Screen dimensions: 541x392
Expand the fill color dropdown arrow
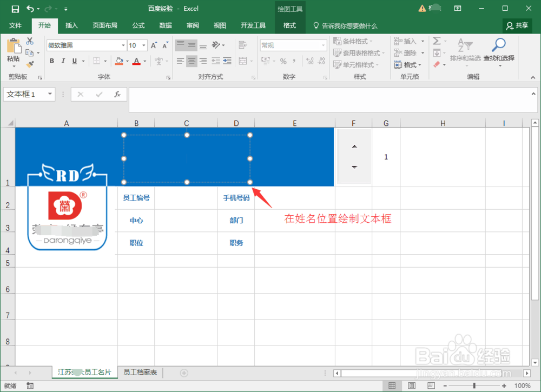click(128, 62)
